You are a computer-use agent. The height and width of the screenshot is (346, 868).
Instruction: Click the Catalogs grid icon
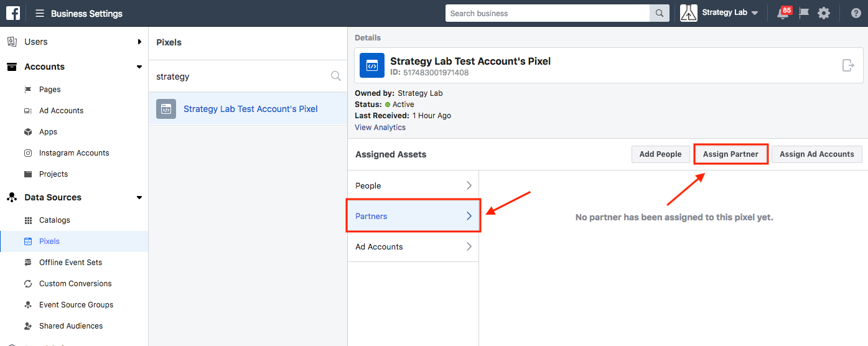point(28,220)
